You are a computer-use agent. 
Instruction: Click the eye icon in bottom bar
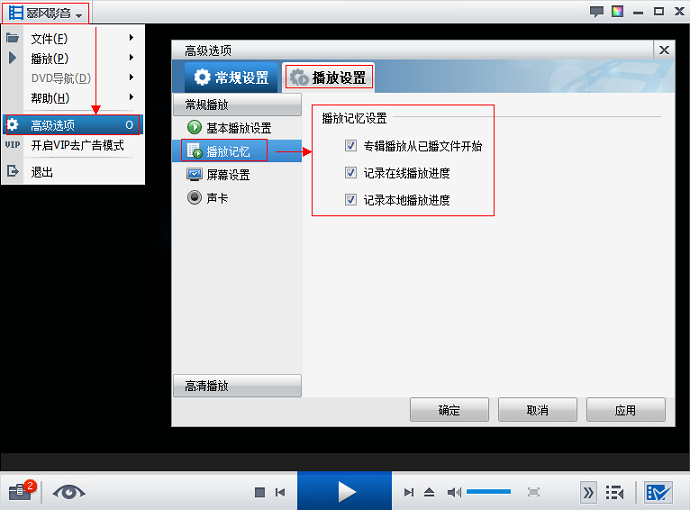(69, 491)
